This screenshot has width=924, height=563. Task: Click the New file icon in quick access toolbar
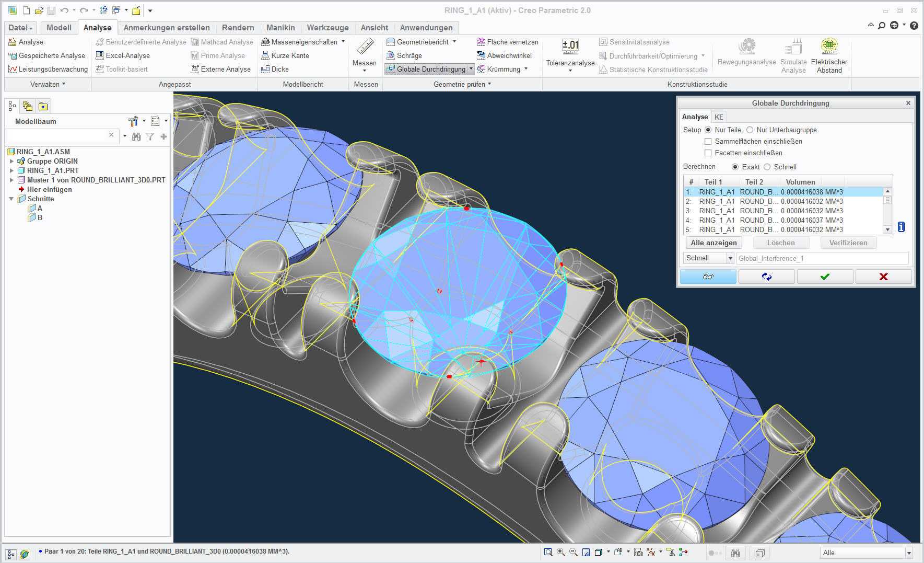pyautogui.click(x=27, y=10)
